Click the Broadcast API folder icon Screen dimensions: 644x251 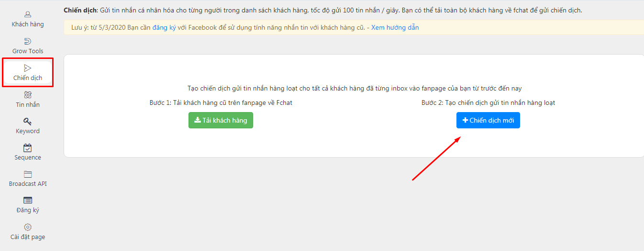(28, 174)
